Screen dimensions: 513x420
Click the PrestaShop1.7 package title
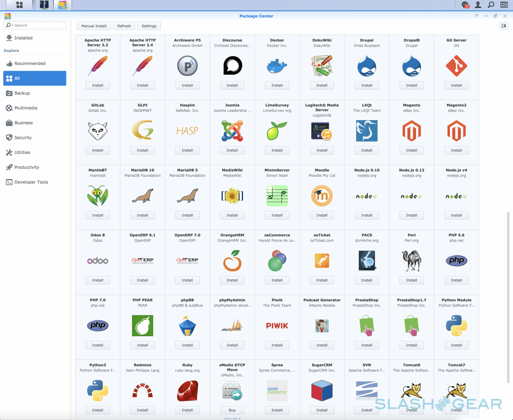[412, 300]
